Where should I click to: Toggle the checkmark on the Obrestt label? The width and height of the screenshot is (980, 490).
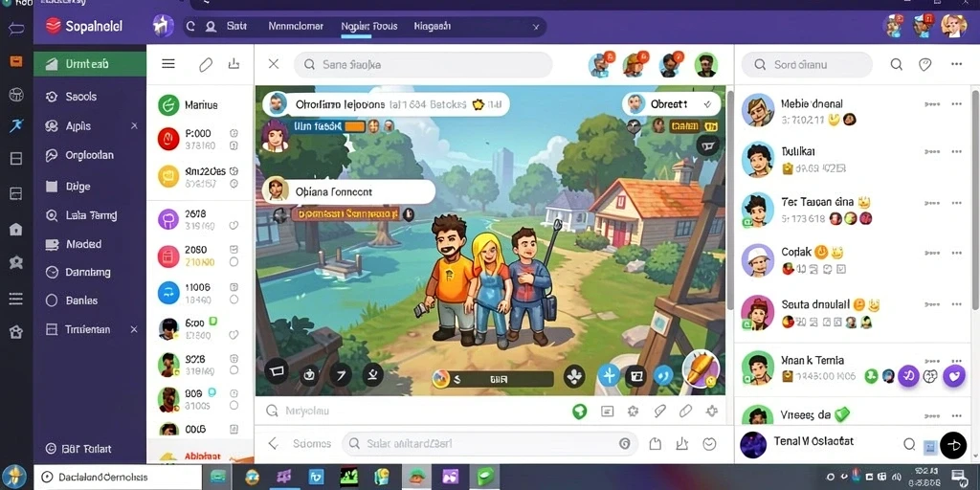click(707, 104)
